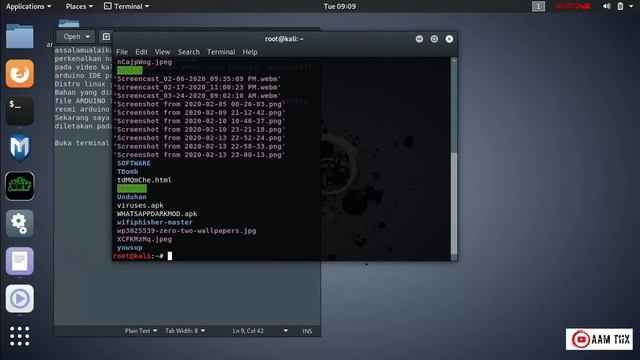Click Screenshot from 2020-02-13 23-00-13 entry
The width and height of the screenshot is (640, 360).
pyautogui.click(x=200, y=155)
